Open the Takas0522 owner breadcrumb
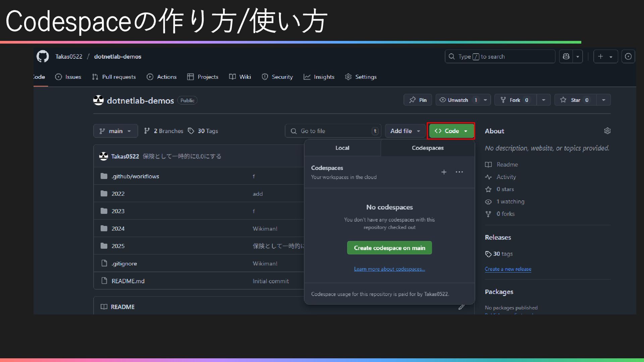 tap(69, 56)
